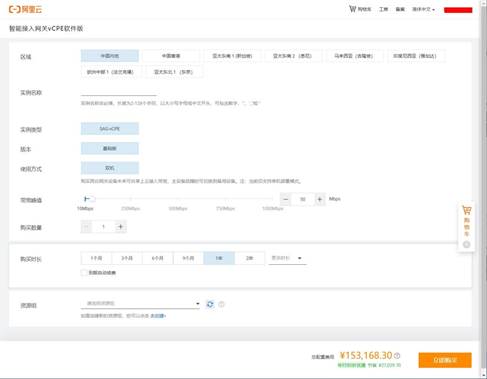Enable the auto-renew on expiry checkbox
This screenshot has width=487, height=379.
[x=84, y=273]
